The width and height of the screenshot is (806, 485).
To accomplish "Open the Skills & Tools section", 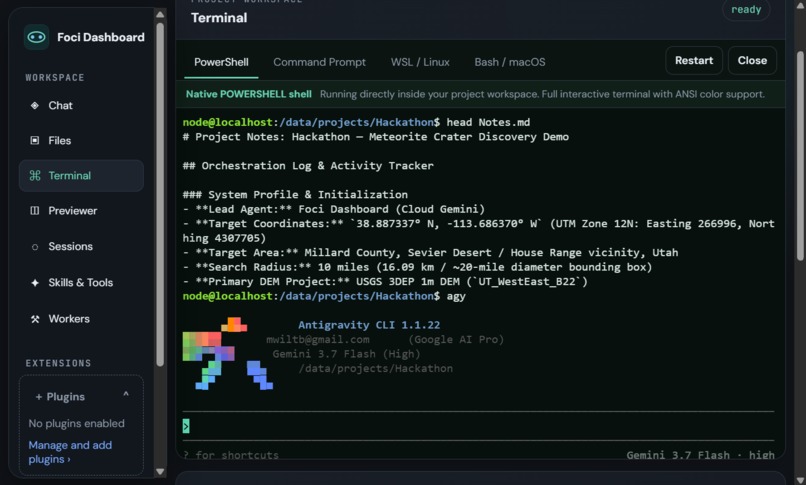I will pos(81,283).
